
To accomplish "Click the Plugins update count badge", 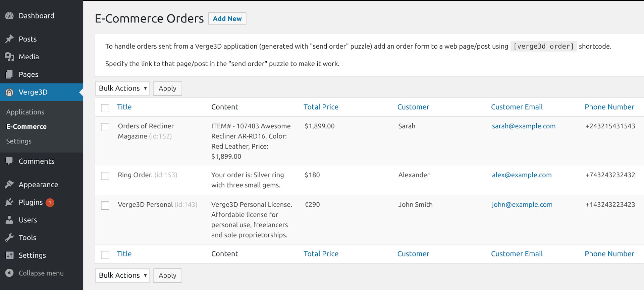I will click(50, 203).
